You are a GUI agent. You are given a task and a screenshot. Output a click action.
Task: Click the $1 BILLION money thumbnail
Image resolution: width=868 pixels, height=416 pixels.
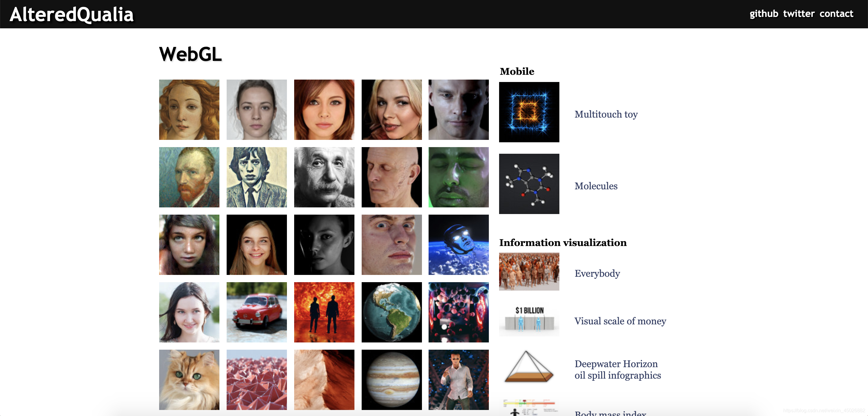point(529,319)
